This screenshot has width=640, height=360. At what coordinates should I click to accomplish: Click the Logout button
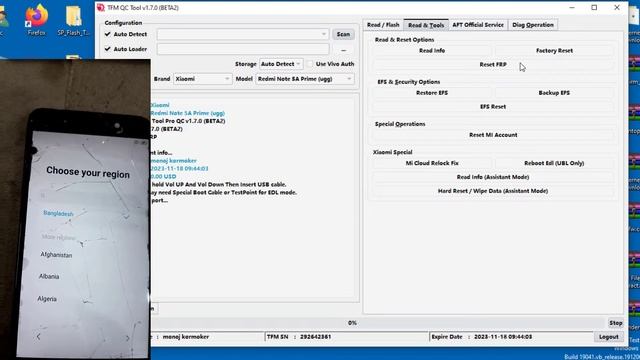coord(609,337)
